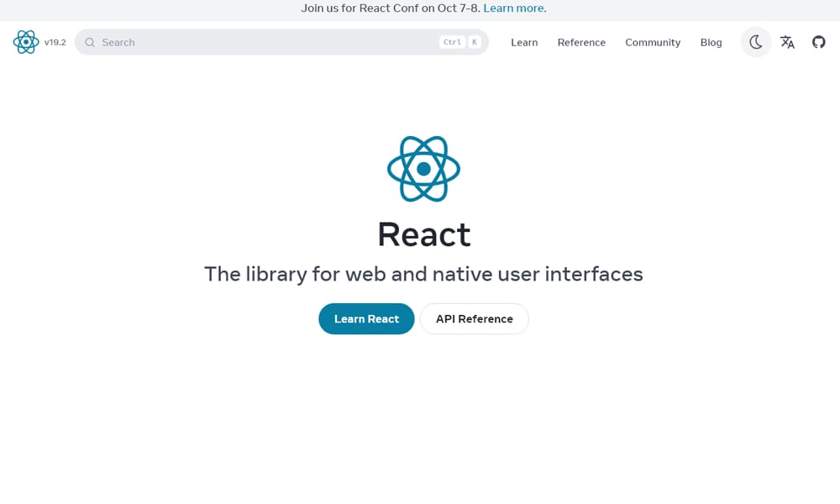Open translation options via the language icon
The image size is (840, 504).
coord(787,42)
